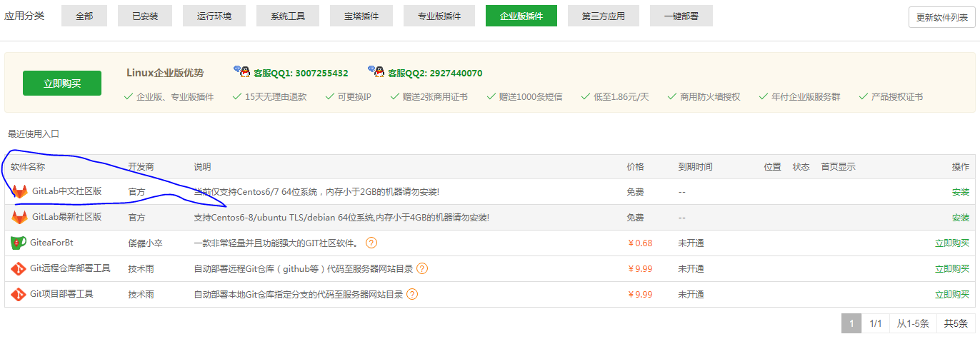Click the 价格 column header
Viewport: 980px width, 349px height.
[635, 167]
